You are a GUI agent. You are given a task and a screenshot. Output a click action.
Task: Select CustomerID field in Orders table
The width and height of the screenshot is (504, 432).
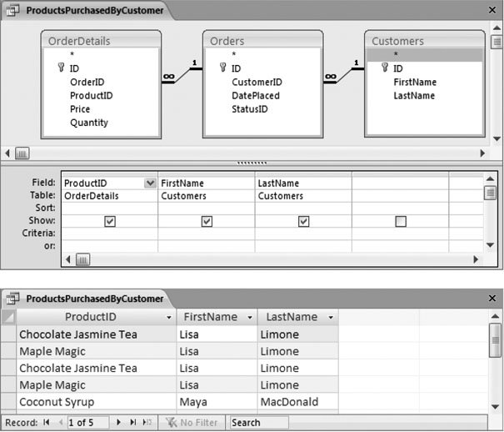(257, 82)
